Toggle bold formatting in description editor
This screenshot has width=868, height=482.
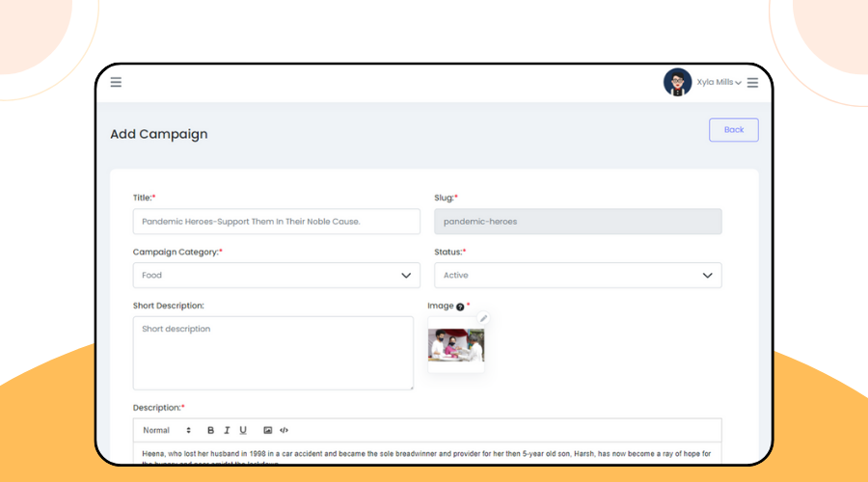coord(211,430)
